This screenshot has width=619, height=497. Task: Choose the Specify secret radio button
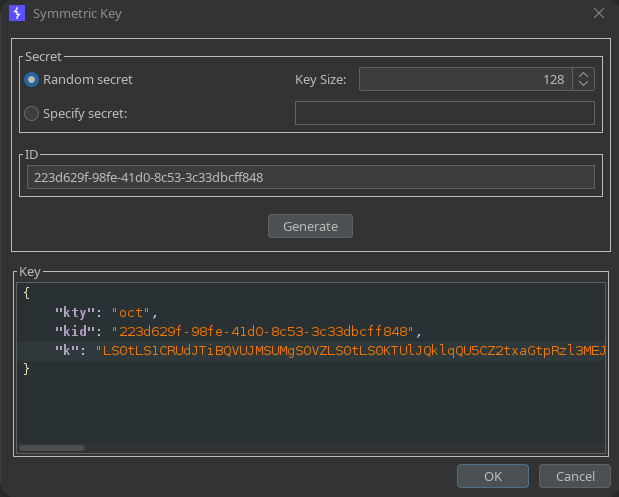click(32, 113)
